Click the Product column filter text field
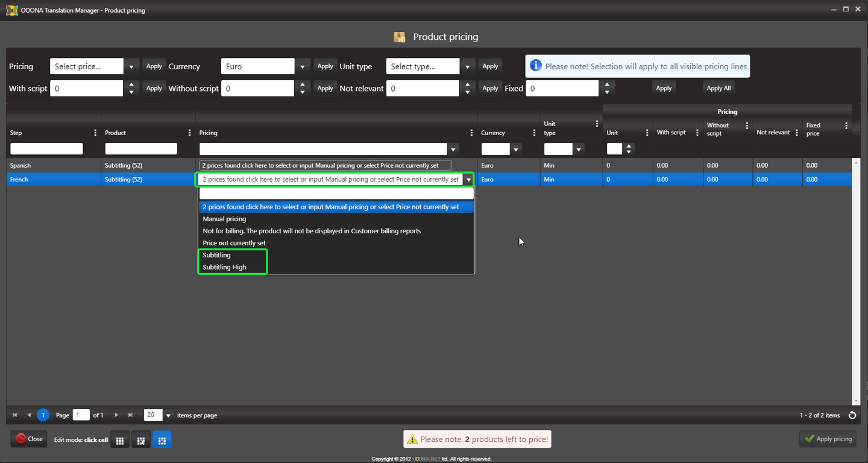 click(x=141, y=149)
